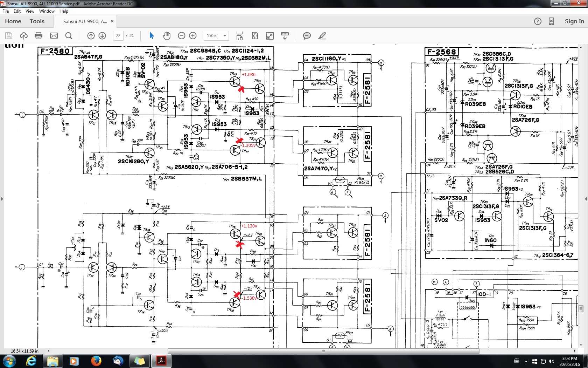This screenshot has width=588, height=368.
Task: Open the mobile link notifications icon
Action: [551, 21]
